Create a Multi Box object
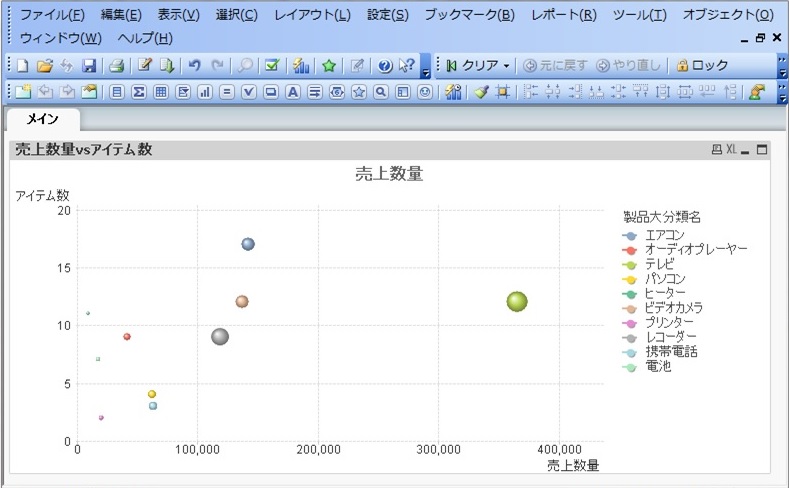789x488 pixels. tap(183, 92)
